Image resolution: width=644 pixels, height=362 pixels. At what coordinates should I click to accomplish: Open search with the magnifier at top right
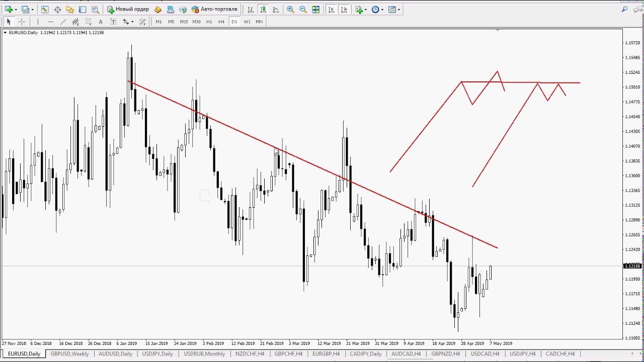tap(624, 9)
